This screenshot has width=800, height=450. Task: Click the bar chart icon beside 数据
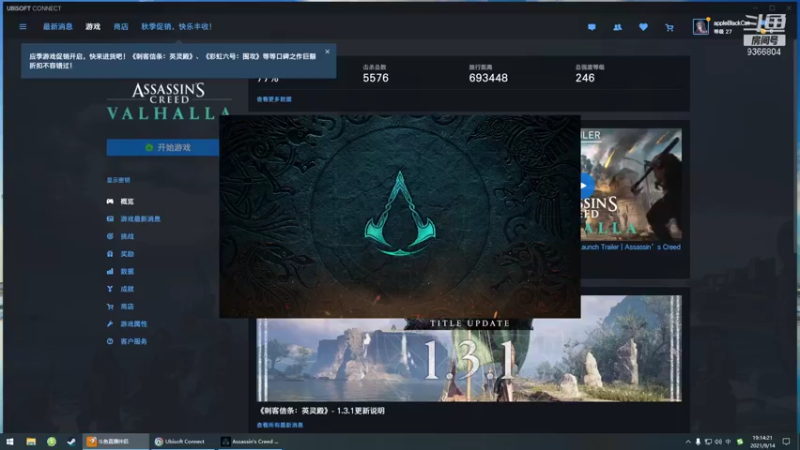pos(110,271)
